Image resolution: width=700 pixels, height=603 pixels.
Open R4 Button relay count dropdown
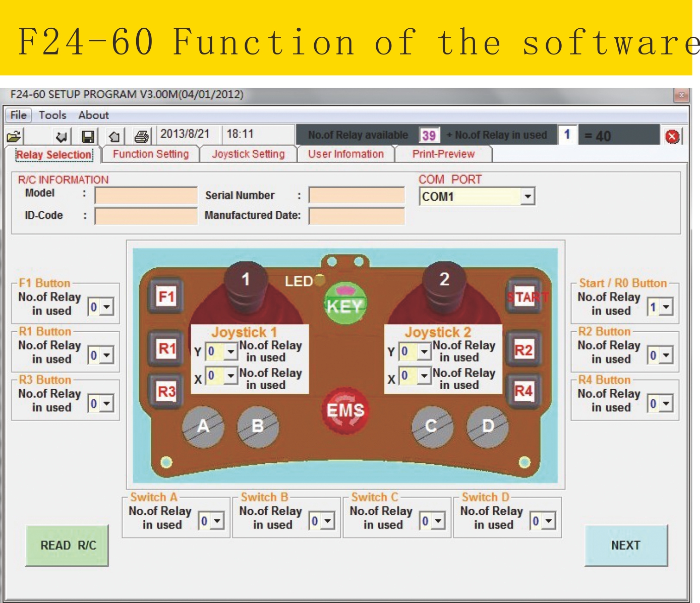(x=666, y=403)
